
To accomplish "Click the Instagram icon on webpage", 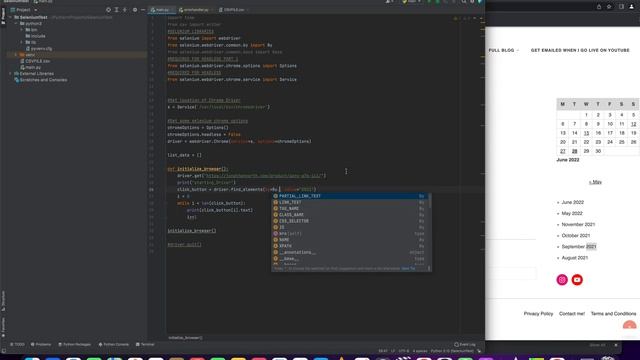I will click(562, 280).
